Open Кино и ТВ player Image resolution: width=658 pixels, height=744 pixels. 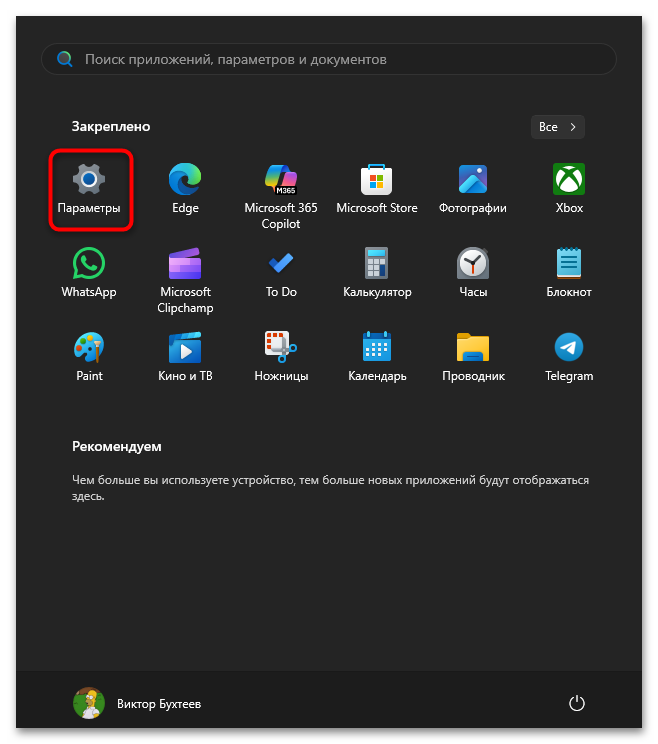185,358
